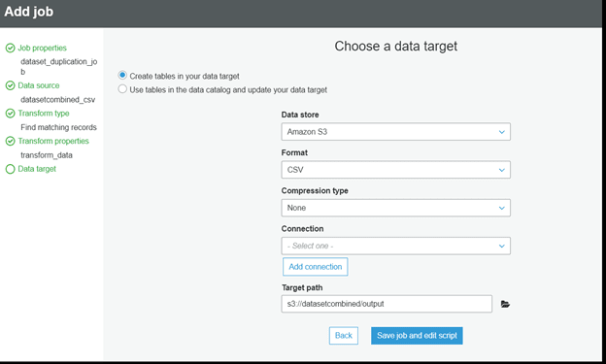
Task: Open the Transform type step
Action: pos(44,114)
